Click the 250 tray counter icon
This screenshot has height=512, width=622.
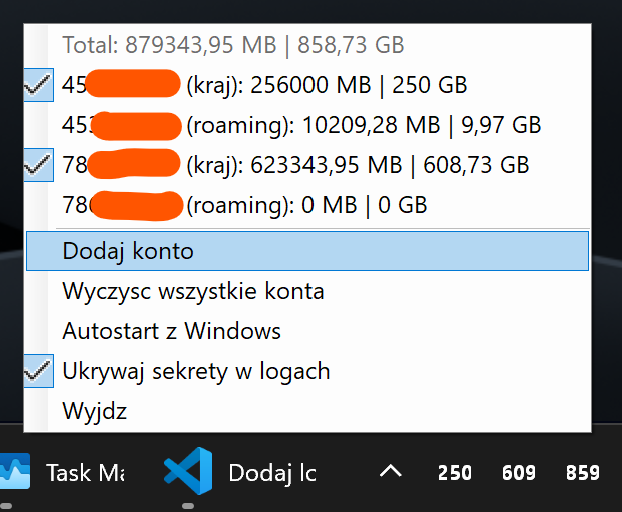point(455,473)
